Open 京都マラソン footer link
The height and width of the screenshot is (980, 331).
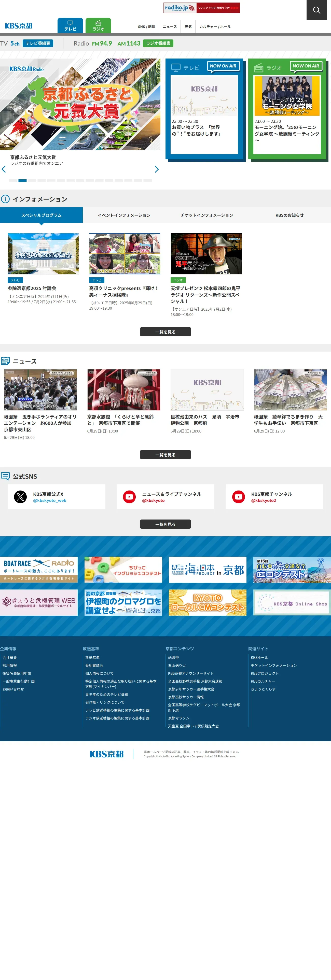(x=179, y=718)
